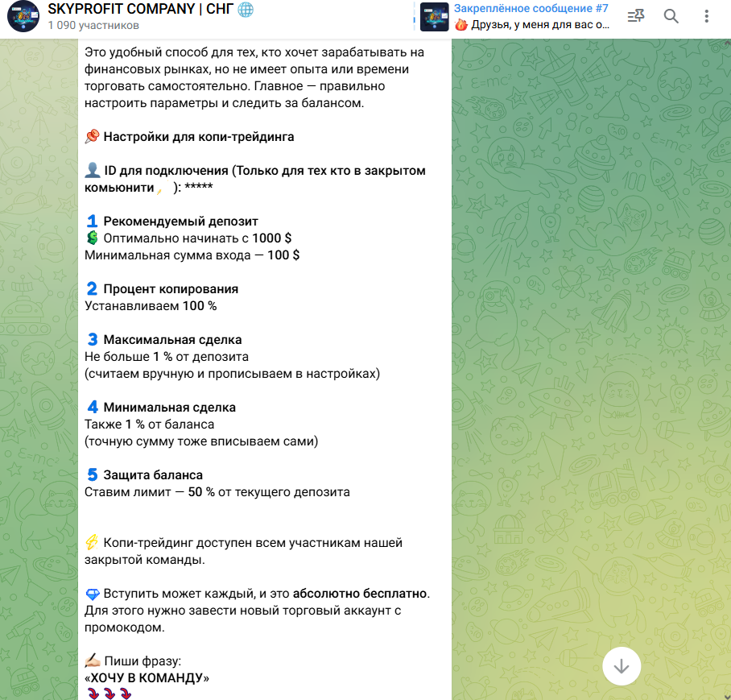Click the bold text «ХОЧУ В КОМАНДУ»

pyautogui.click(x=147, y=677)
